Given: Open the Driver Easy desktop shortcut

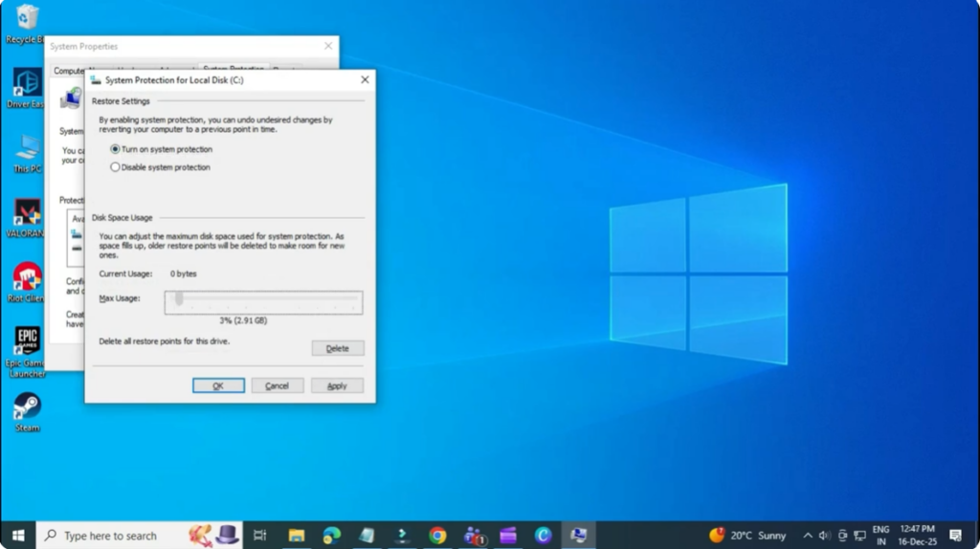Looking at the screenshot, I should pos(26,87).
